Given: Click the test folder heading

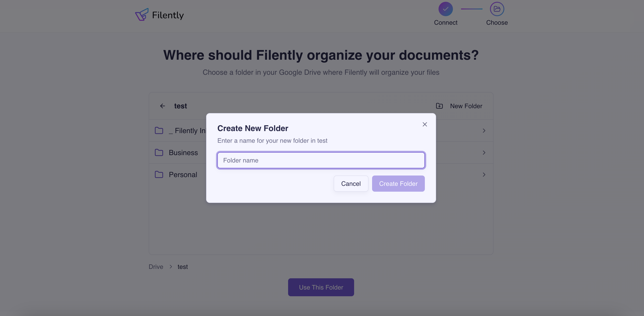Looking at the screenshot, I should [x=181, y=106].
